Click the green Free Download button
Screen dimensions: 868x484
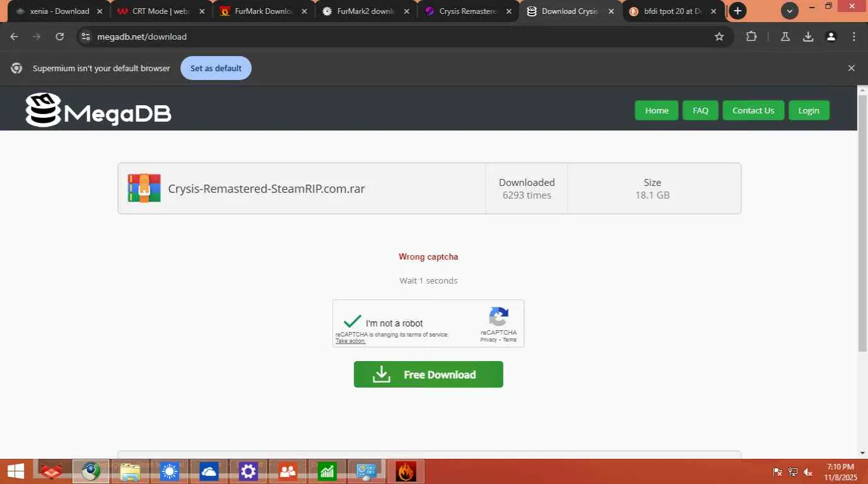tap(428, 374)
